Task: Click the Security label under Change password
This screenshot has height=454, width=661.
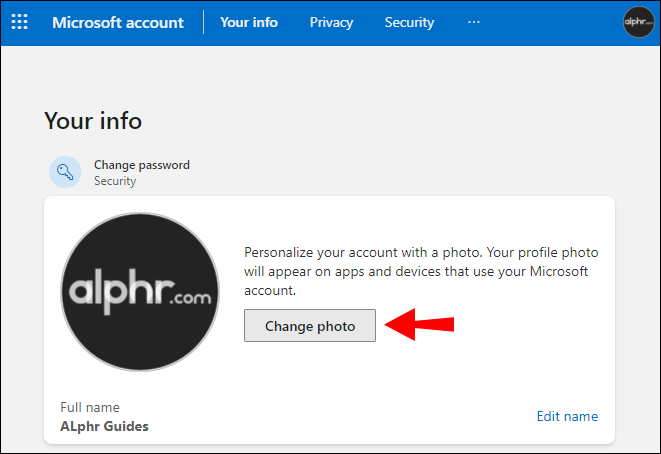Action: point(115,181)
